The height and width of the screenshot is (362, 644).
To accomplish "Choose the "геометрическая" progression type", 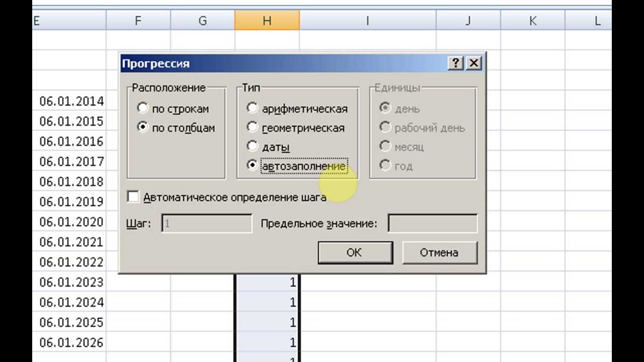I will click(x=253, y=127).
